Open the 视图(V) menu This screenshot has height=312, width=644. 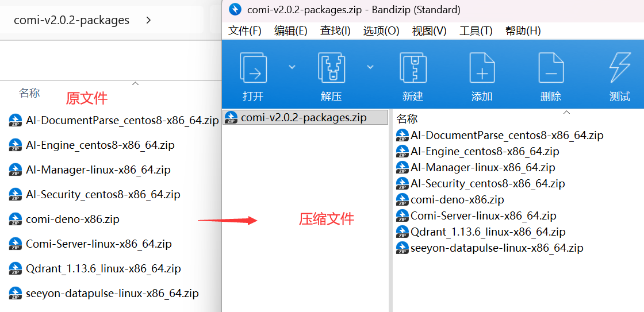(429, 31)
